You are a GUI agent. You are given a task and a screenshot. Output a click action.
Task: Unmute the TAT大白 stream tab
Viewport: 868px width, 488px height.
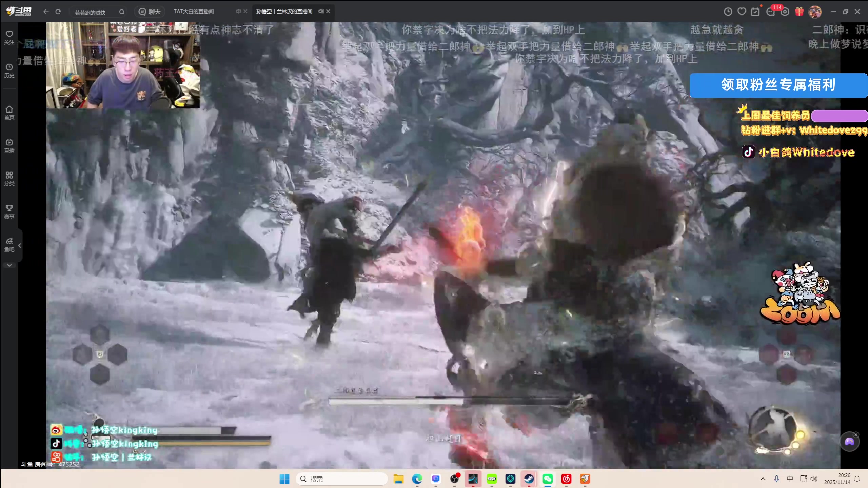click(x=238, y=11)
